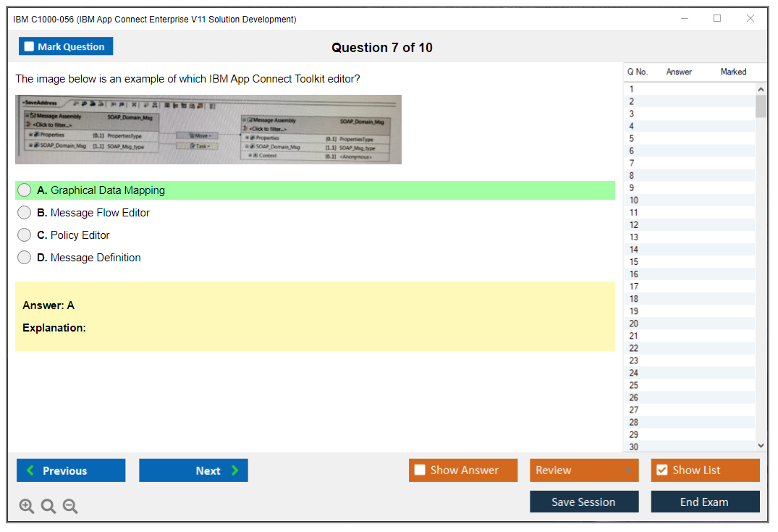Jump to question 15 in list
This screenshot has height=532, width=778.
[634, 262]
